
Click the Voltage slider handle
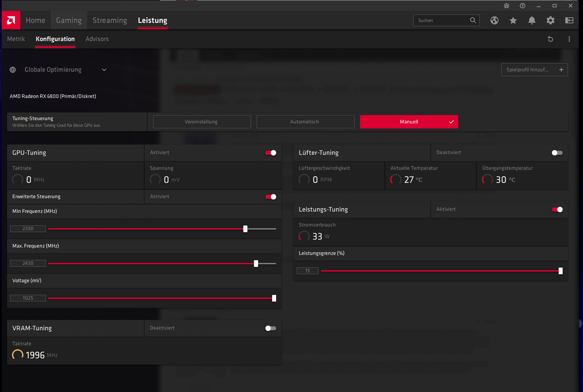pyautogui.click(x=274, y=298)
